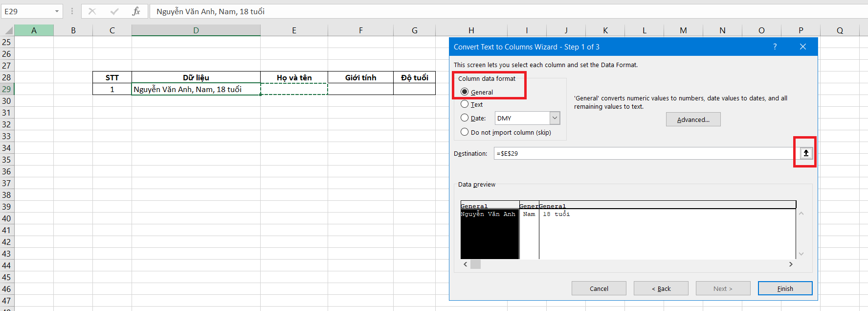Click the Finish button
This screenshot has width=868, height=311.
click(785, 288)
